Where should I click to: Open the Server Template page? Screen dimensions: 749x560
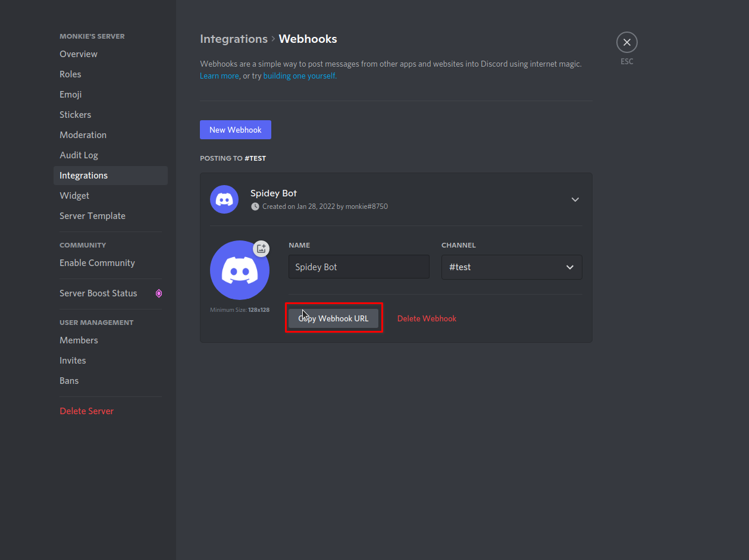coord(111,216)
